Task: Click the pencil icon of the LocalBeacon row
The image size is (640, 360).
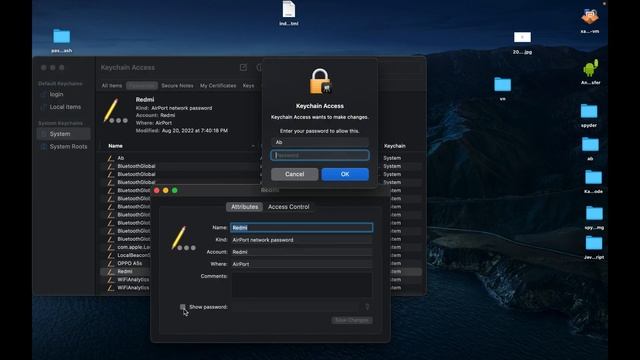Action: [111, 256]
